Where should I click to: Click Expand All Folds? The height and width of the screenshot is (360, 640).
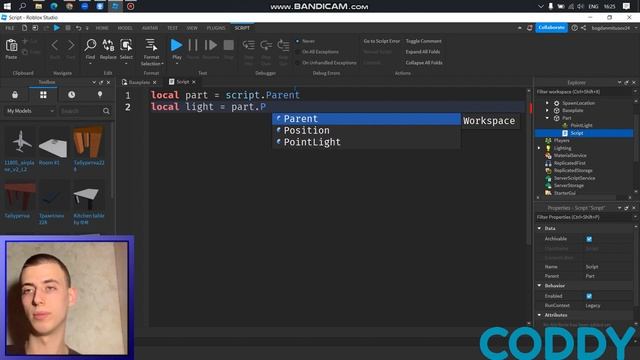coord(422,52)
